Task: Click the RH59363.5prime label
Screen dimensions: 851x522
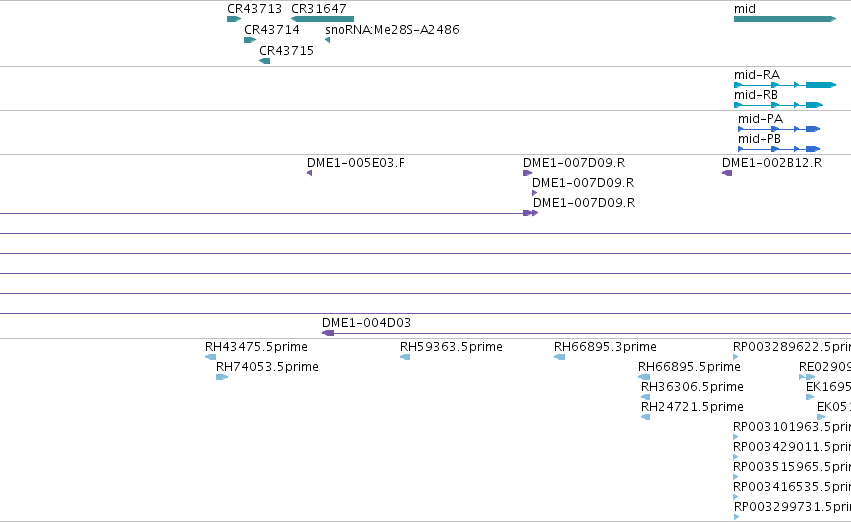Action: [451, 347]
